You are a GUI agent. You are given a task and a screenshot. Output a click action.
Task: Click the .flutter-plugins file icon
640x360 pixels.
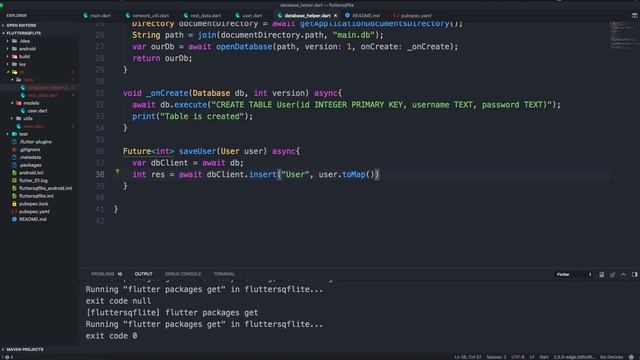pos(14,142)
